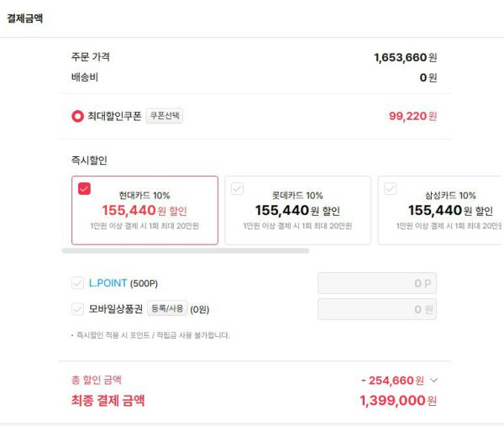
Task: Click the horizontal scrollbar under discount cards
Action: coord(186,250)
